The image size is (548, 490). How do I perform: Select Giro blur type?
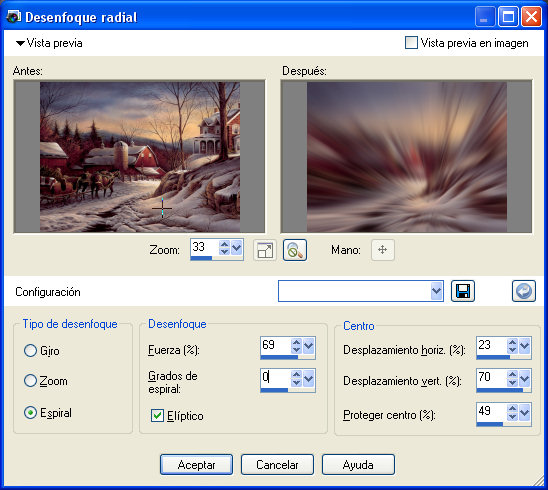coord(30,351)
